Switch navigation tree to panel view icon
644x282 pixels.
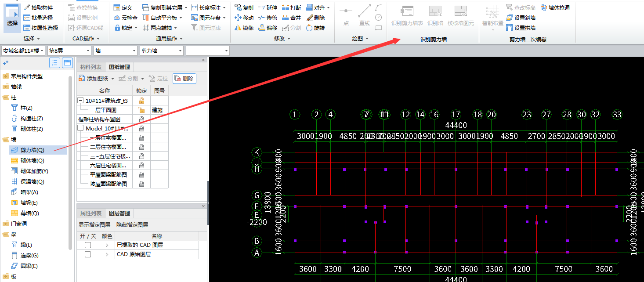click(x=67, y=63)
